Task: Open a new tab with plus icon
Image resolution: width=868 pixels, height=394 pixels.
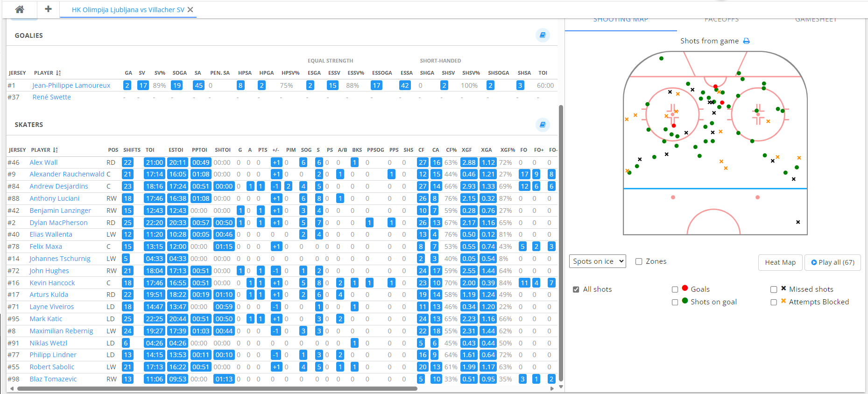Action: (48, 9)
